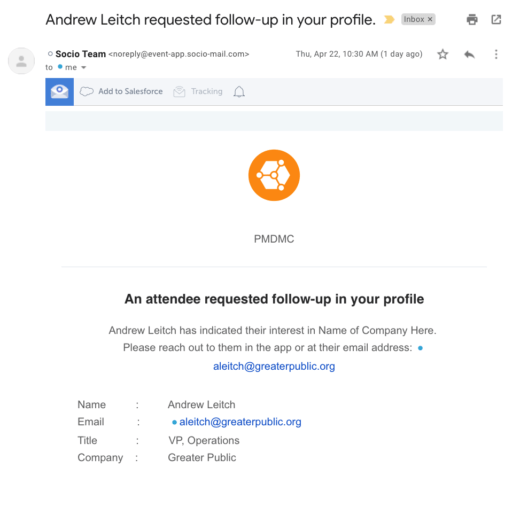The height and width of the screenshot is (506, 512).
Task: Star the Socio Team message
Action: [443, 54]
